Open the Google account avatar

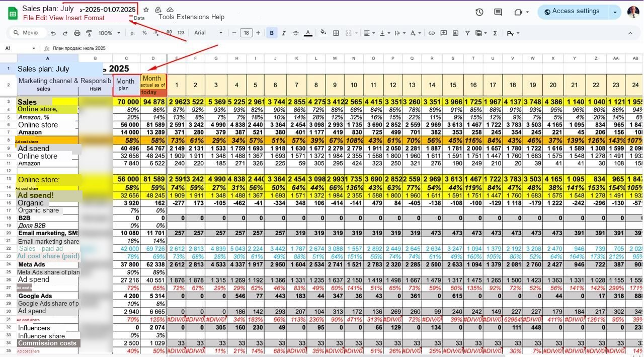(633, 12)
